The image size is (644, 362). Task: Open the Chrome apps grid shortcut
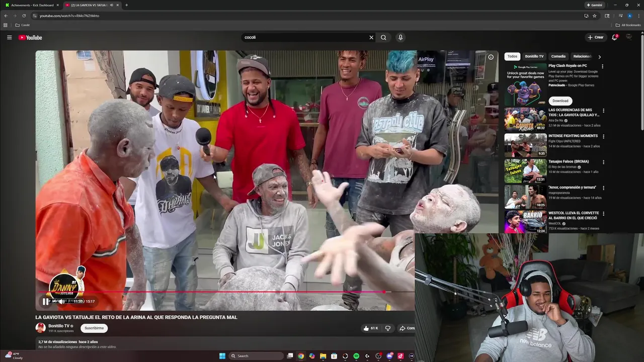point(6,25)
